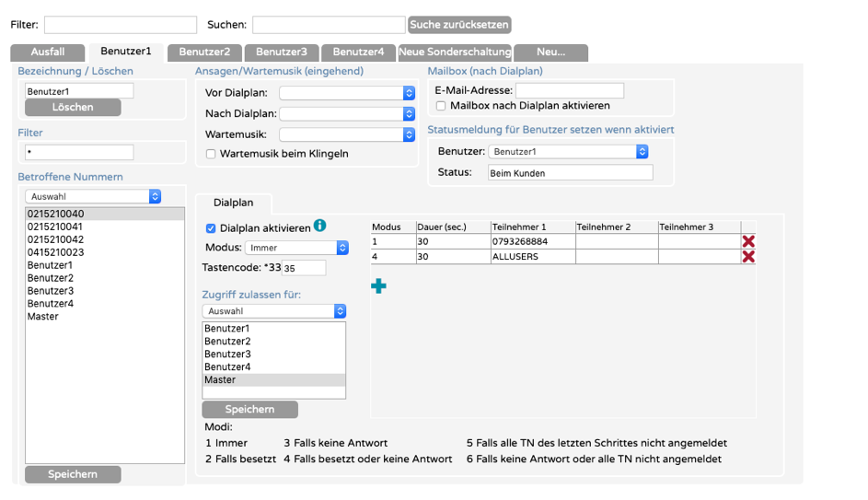868x500 pixels.
Task: Select Master in Betroffene Nummern list
Action: click(105, 316)
